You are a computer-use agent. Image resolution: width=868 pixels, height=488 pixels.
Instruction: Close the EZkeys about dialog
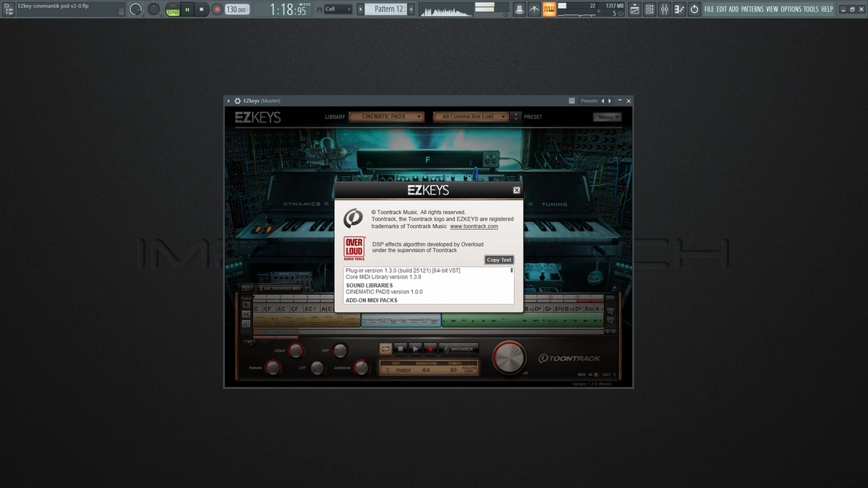[x=516, y=190]
